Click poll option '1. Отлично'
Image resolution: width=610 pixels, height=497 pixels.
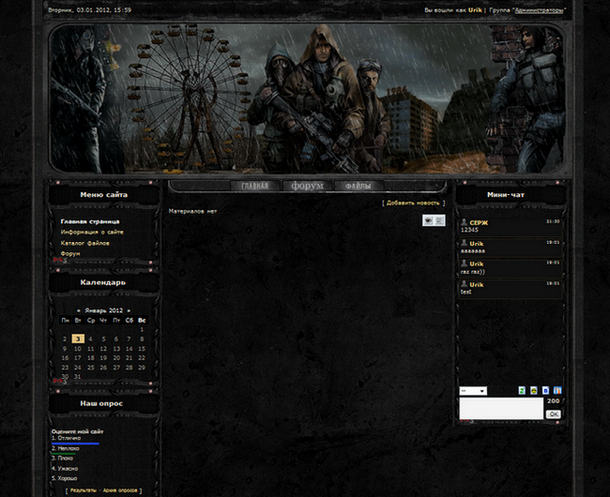(66, 438)
